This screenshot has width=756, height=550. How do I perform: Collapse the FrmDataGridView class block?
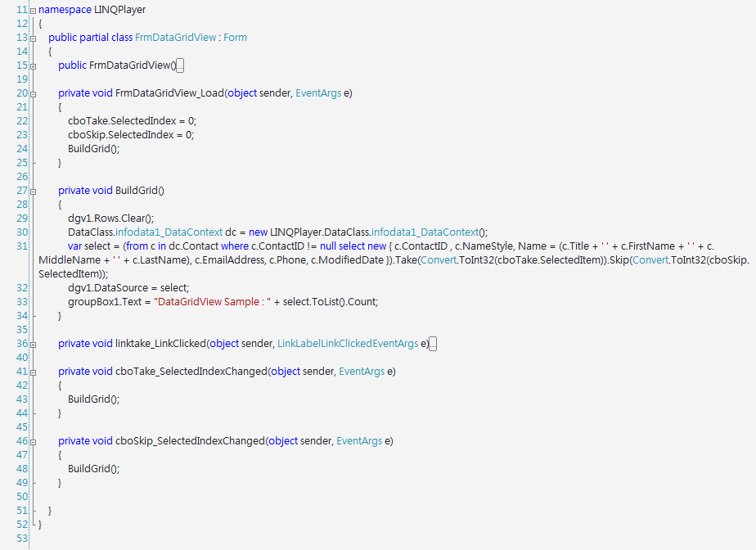[x=33, y=38]
